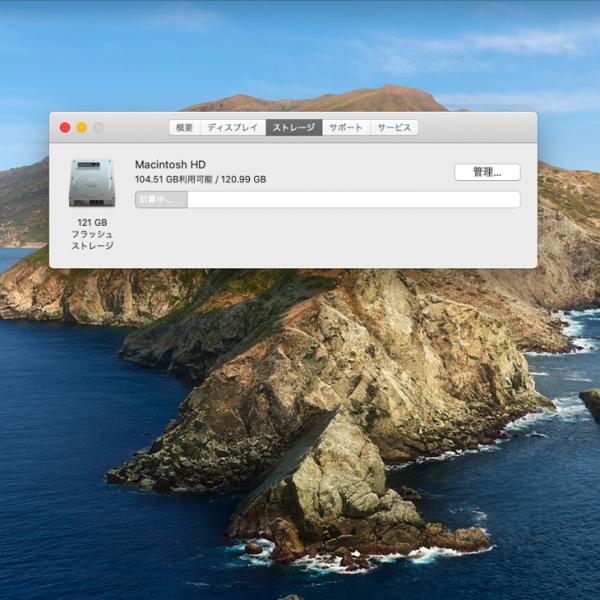The width and height of the screenshot is (600, 600).
Task: Click the Macintosh HD hard drive icon
Action: 92,183
